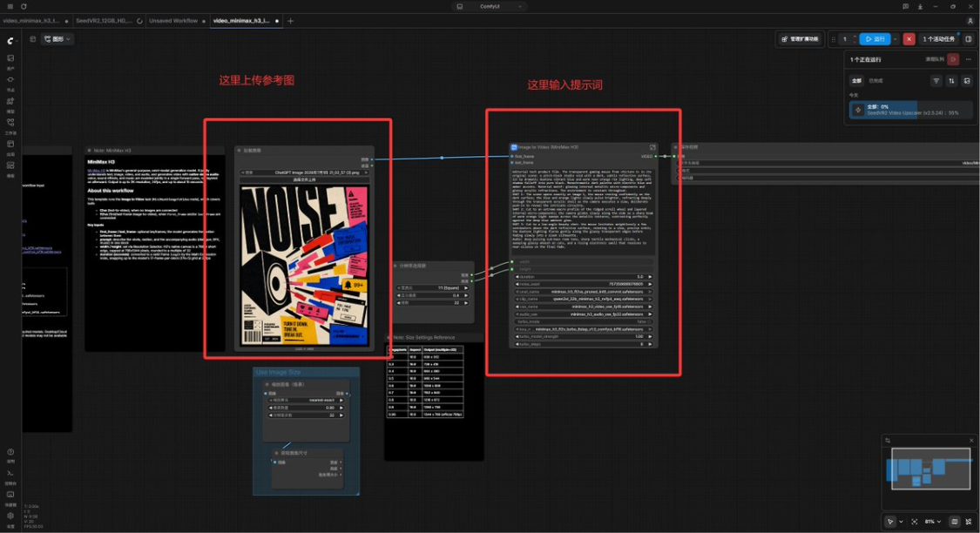Image resolution: width=980 pixels, height=533 pixels.
Task: Open the clip_name model dropdown
Action: [x=583, y=300]
